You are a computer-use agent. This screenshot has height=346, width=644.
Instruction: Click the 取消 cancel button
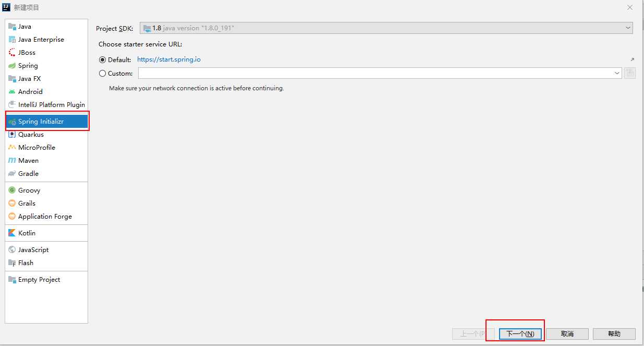(567, 334)
